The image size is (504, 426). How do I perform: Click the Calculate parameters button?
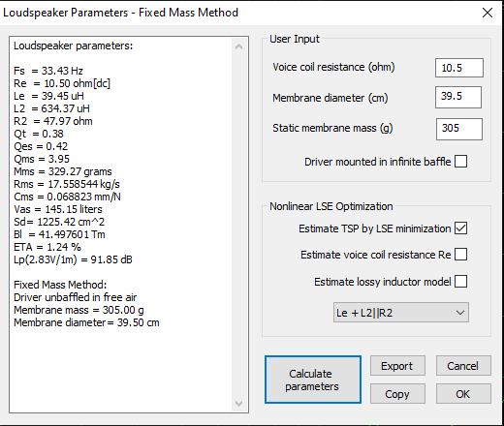tap(313, 380)
